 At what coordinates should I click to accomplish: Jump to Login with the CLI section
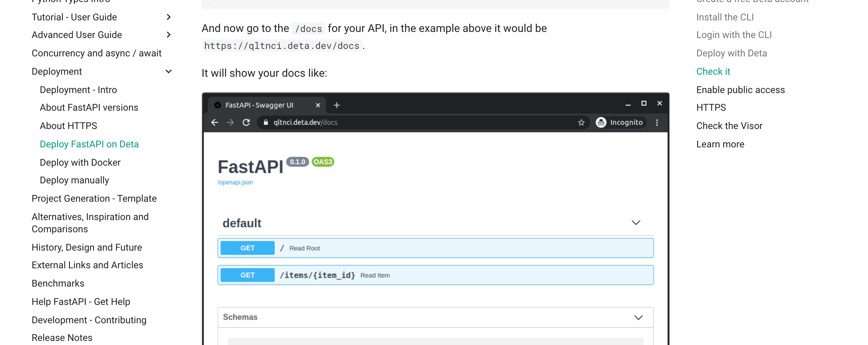click(734, 35)
